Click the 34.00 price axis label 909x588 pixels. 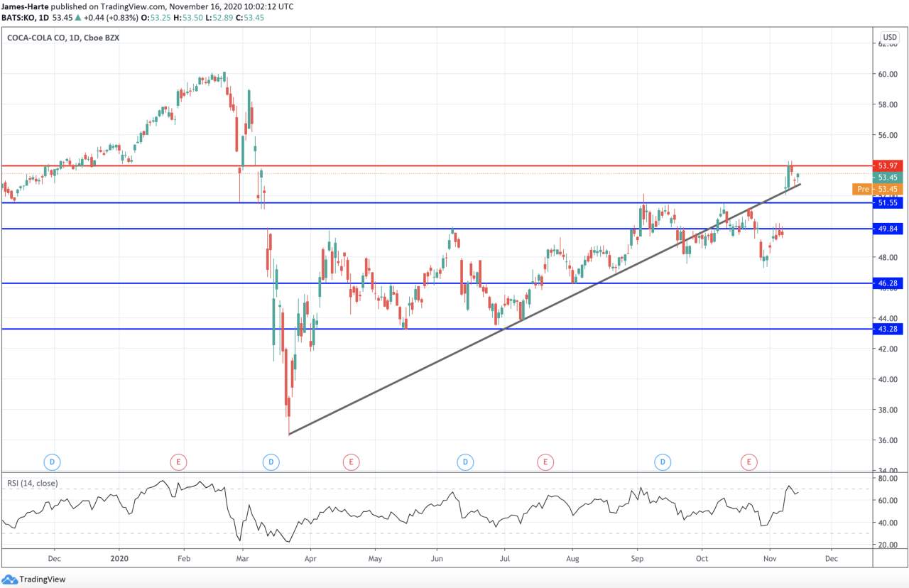pyautogui.click(x=888, y=471)
